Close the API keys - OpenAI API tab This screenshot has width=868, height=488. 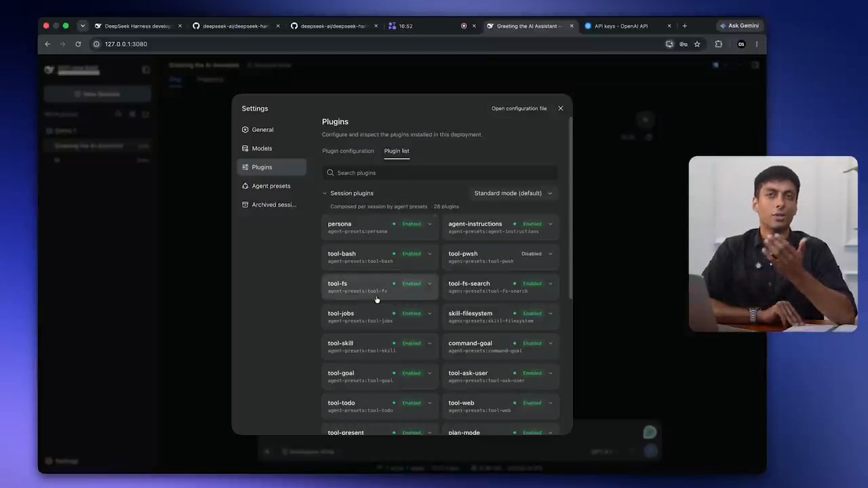(x=669, y=26)
